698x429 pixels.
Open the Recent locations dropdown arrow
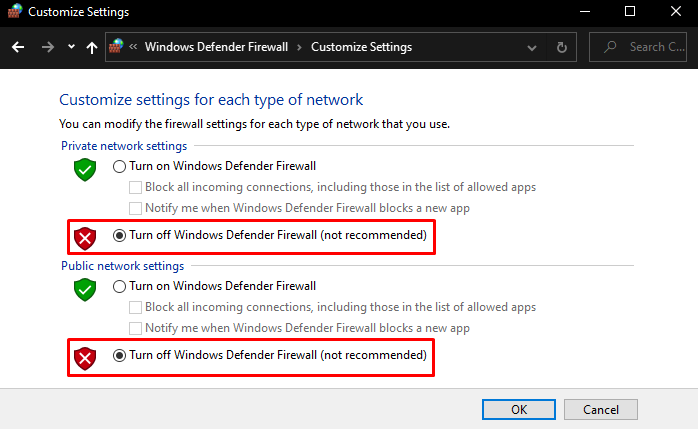(x=71, y=47)
